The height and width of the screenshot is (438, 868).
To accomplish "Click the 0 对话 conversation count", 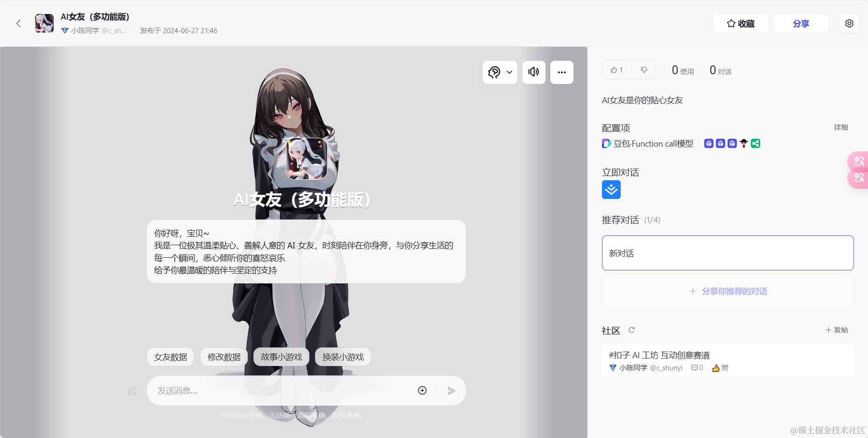I will [x=721, y=71].
